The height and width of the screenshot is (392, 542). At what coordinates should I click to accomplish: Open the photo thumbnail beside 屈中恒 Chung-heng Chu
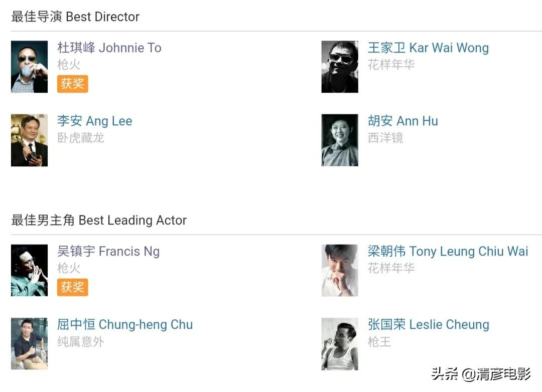(x=30, y=344)
